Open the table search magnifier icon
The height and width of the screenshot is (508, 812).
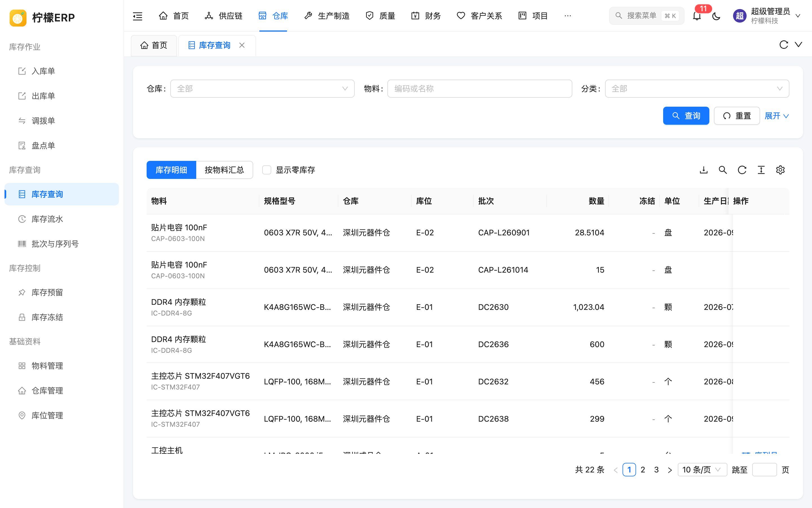tap(723, 170)
